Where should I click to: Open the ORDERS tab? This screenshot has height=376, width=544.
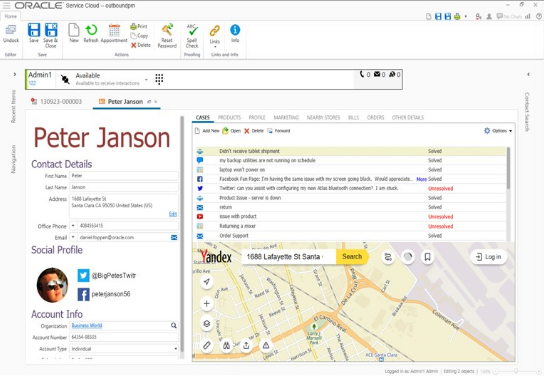pos(375,118)
